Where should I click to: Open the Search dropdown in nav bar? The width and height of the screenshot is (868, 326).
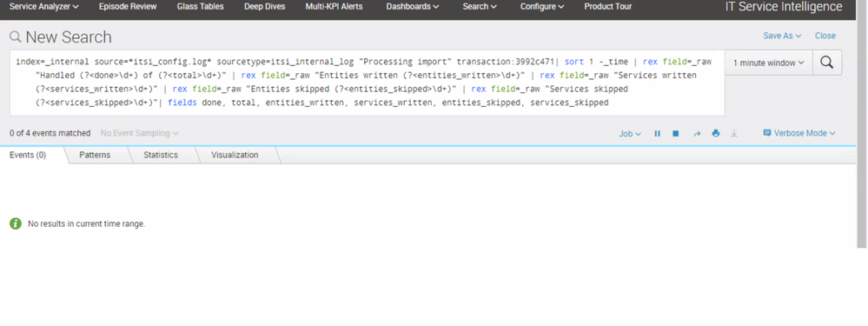[480, 7]
